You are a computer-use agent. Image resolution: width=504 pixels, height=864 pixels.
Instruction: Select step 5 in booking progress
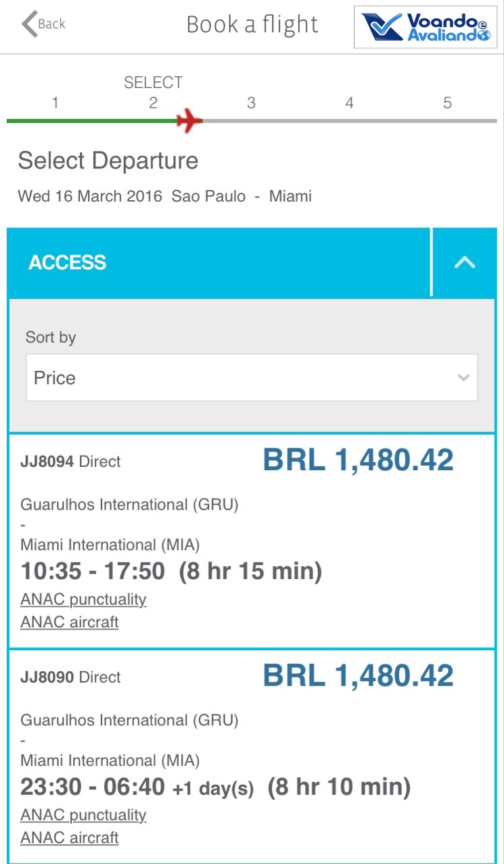click(x=447, y=104)
